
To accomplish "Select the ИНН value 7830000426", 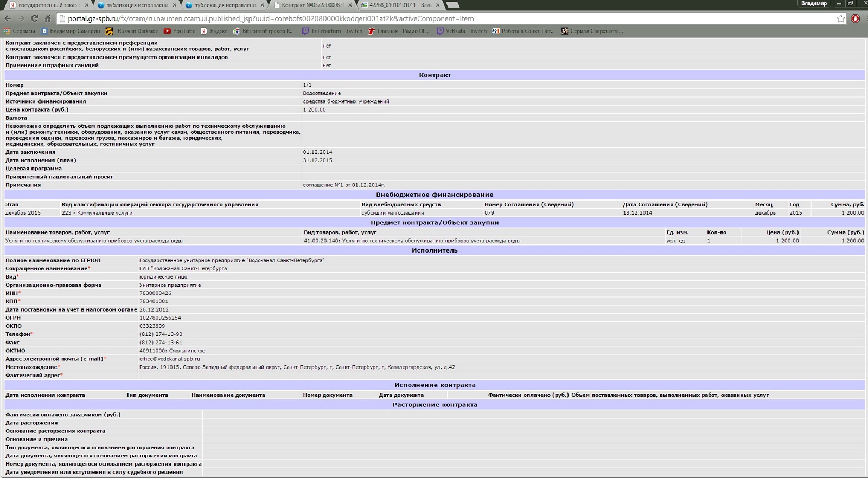I will coord(155,293).
